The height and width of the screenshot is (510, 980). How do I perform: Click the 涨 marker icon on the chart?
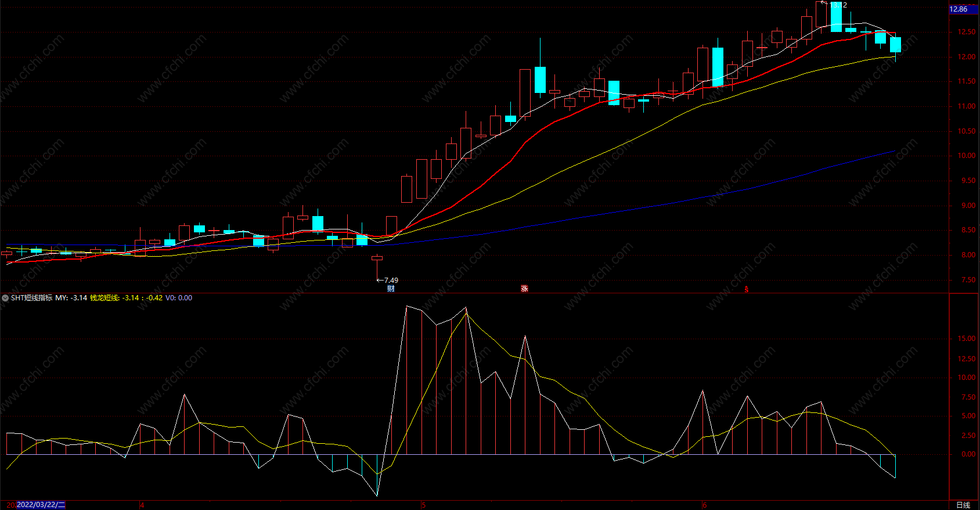pos(524,289)
